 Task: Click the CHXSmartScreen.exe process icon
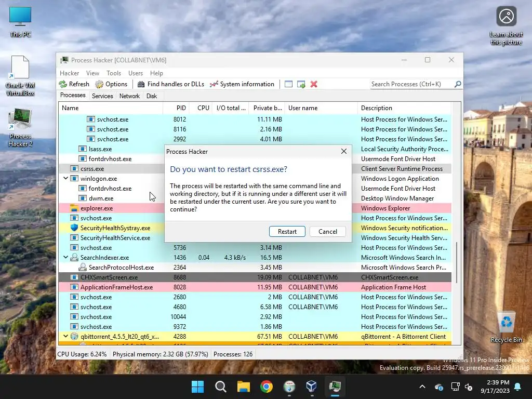coord(74,277)
